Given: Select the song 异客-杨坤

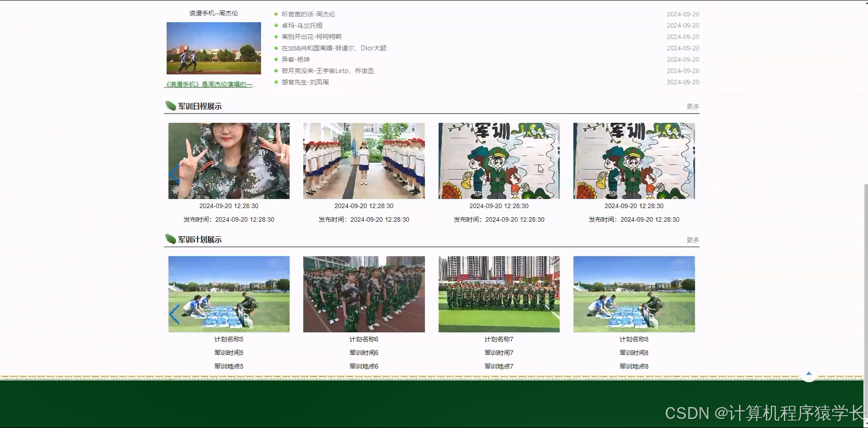Looking at the screenshot, I should click(x=294, y=60).
